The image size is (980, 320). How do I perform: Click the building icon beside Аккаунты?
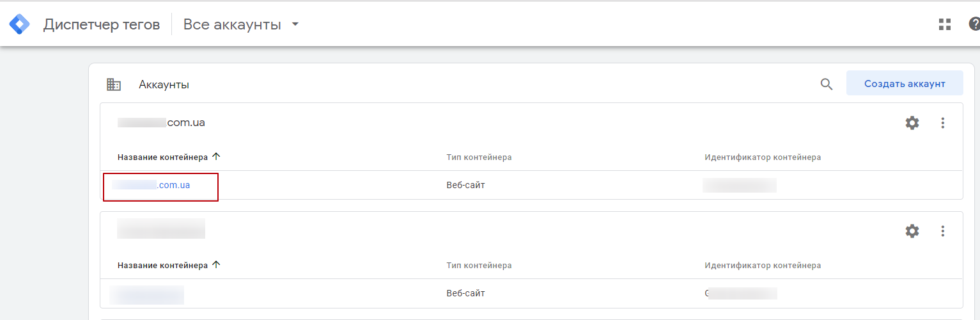tap(114, 84)
